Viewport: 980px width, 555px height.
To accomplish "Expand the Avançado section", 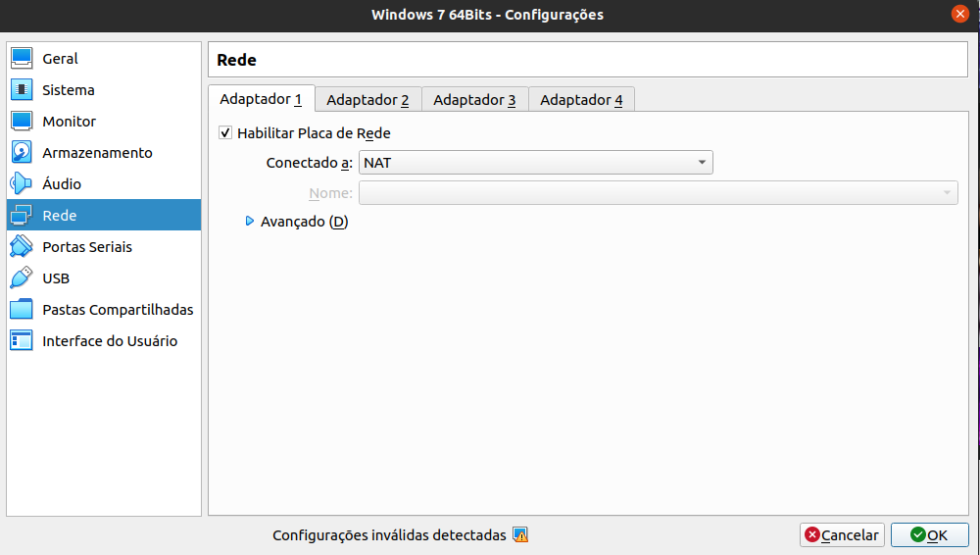I will click(249, 221).
